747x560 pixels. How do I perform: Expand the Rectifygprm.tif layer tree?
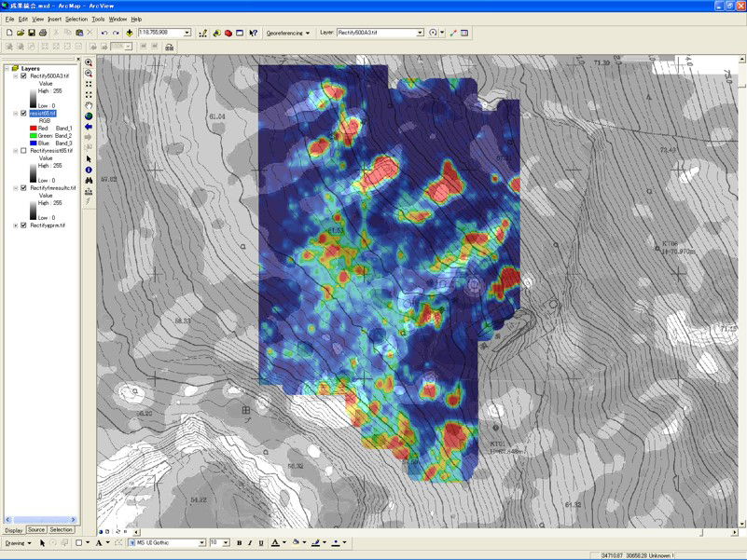(x=15, y=225)
